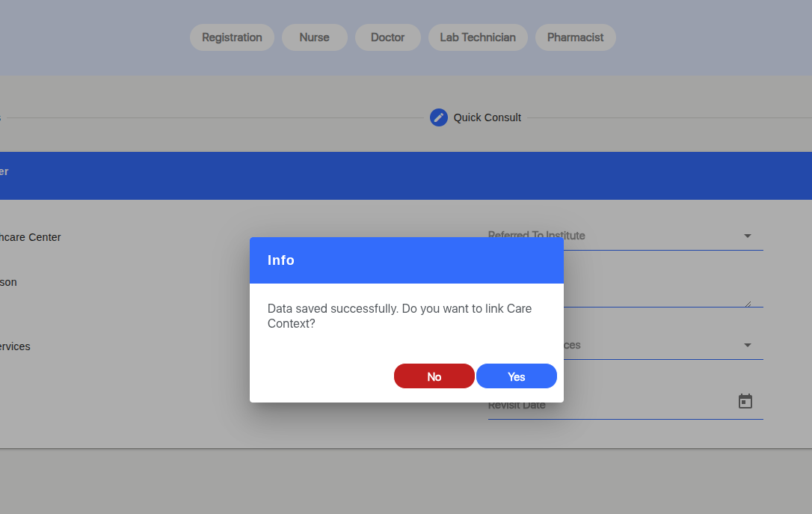Confirm with the blue Yes button
The height and width of the screenshot is (514, 812).
click(516, 376)
